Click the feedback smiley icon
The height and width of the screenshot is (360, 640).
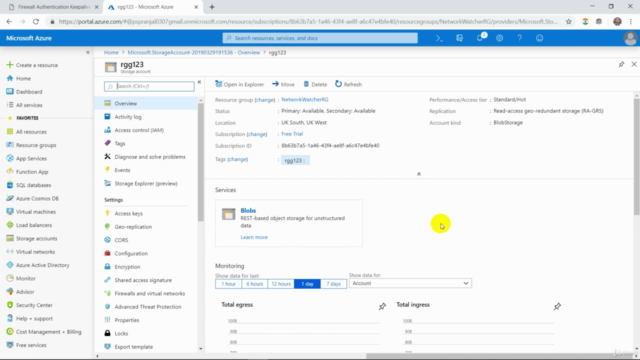tap(540, 38)
